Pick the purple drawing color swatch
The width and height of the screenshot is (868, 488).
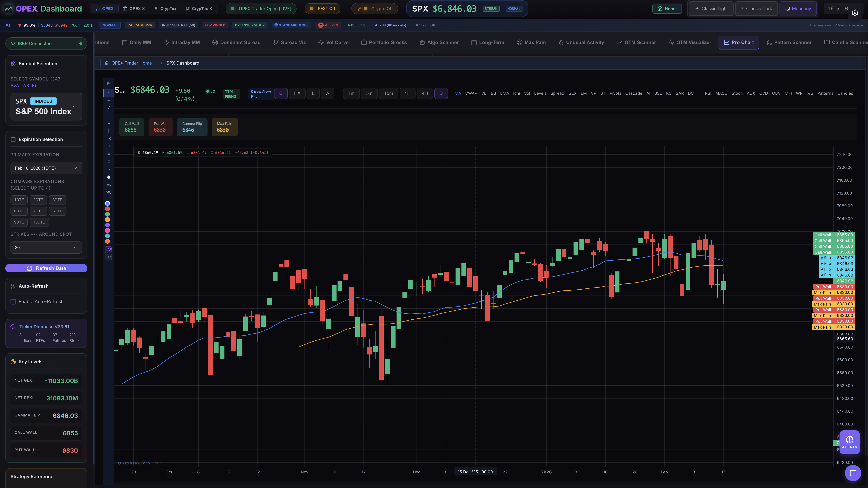107,225
